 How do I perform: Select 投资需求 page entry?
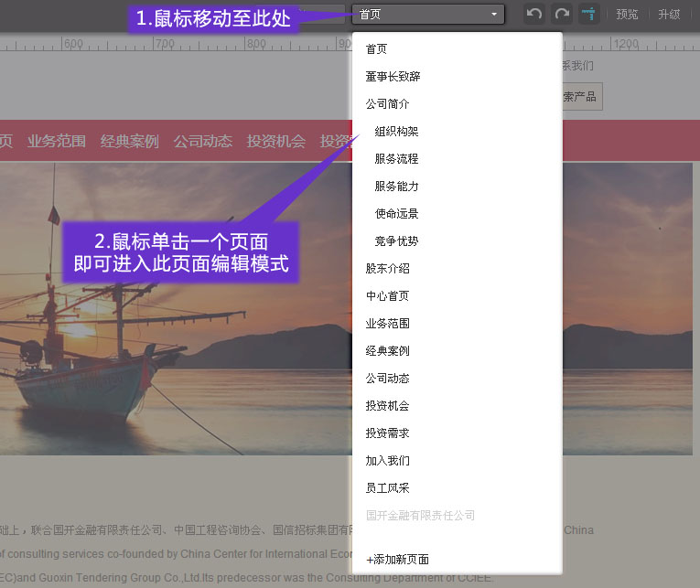click(x=387, y=433)
